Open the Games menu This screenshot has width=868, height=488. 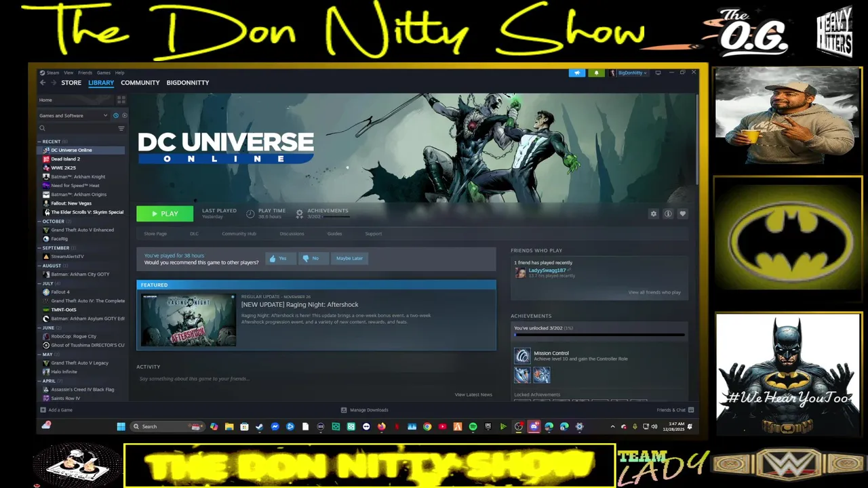click(x=103, y=73)
